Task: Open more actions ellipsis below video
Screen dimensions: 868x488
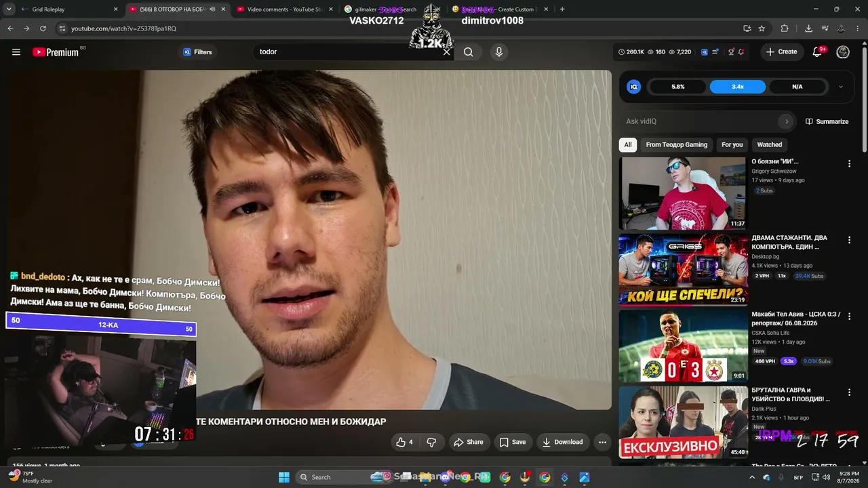Action: [x=602, y=442]
